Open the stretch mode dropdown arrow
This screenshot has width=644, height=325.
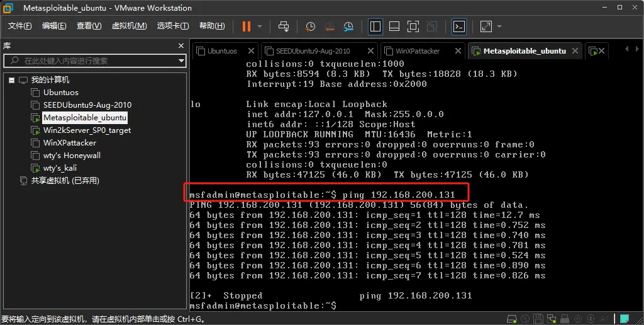point(499,26)
